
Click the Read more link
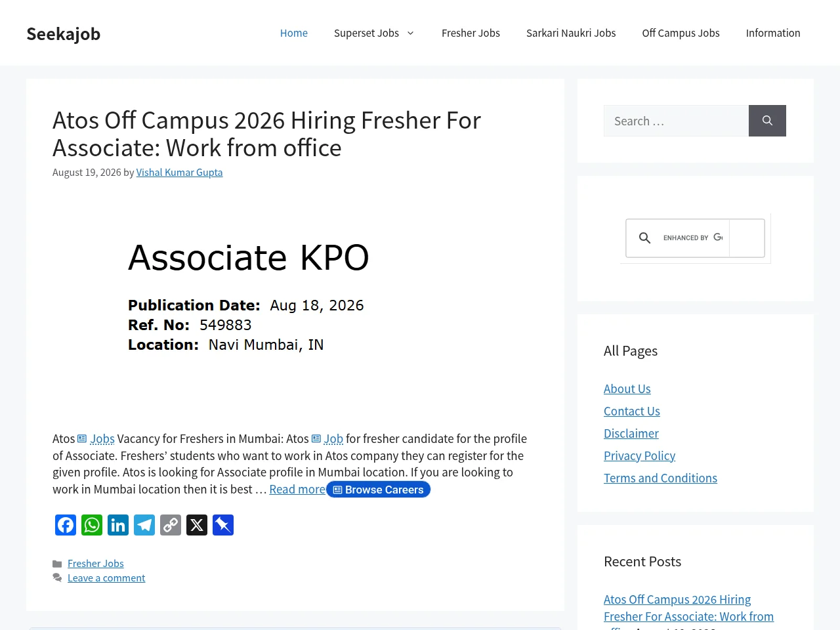(297, 490)
